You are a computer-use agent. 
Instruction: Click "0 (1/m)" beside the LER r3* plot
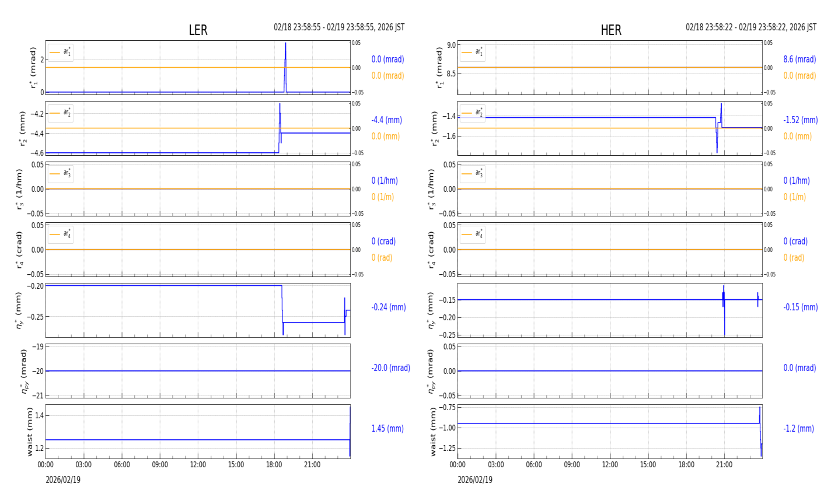[382, 197]
